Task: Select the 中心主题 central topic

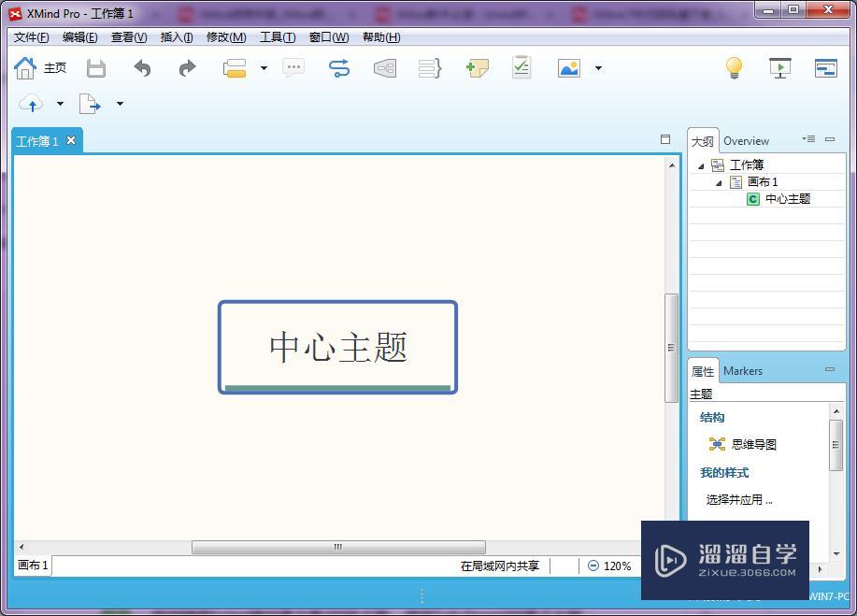Action: point(337,347)
